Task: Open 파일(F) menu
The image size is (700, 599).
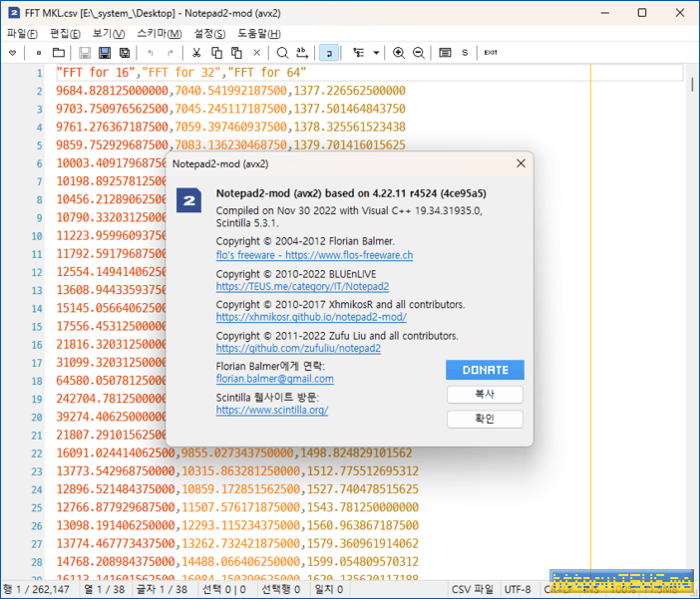Action: pyautogui.click(x=22, y=34)
